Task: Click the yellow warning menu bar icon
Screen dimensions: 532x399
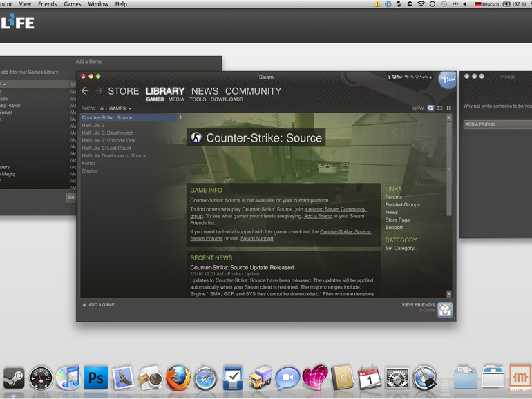Action: (x=377, y=4)
